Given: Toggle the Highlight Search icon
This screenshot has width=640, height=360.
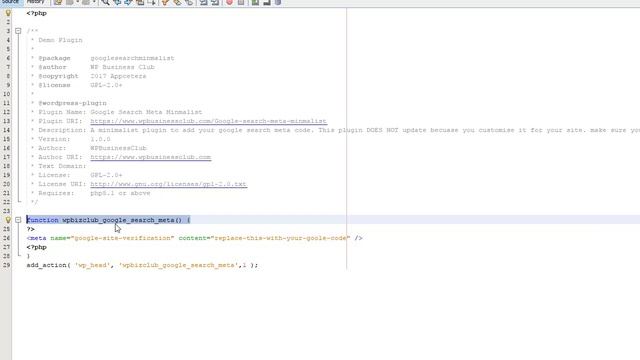Looking at the screenshot, I should tap(140, 2).
